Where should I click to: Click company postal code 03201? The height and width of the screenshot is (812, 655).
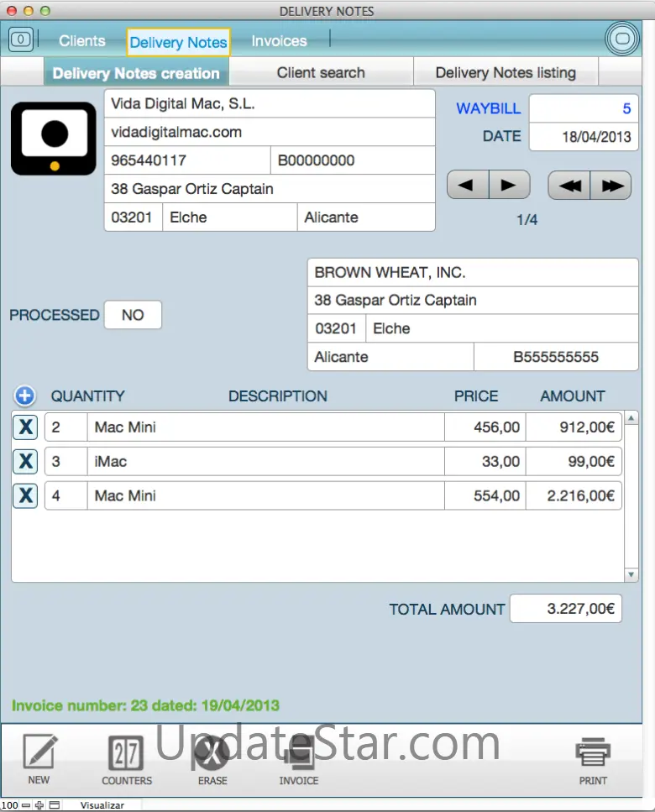(x=134, y=217)
